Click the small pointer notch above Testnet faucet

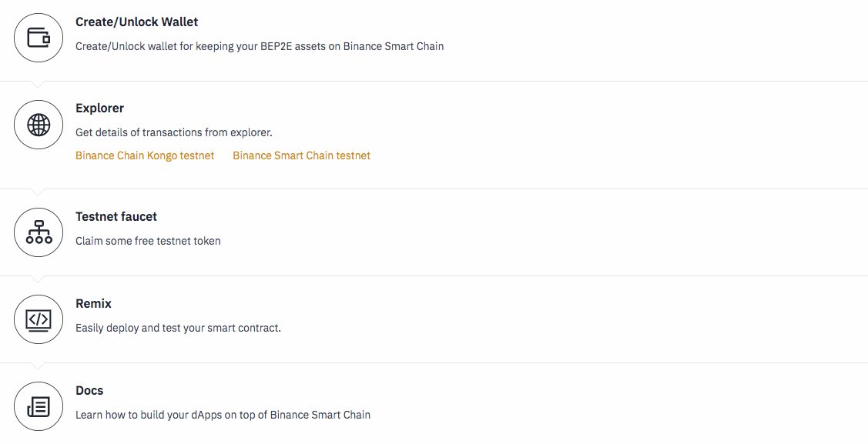point(38,192)
